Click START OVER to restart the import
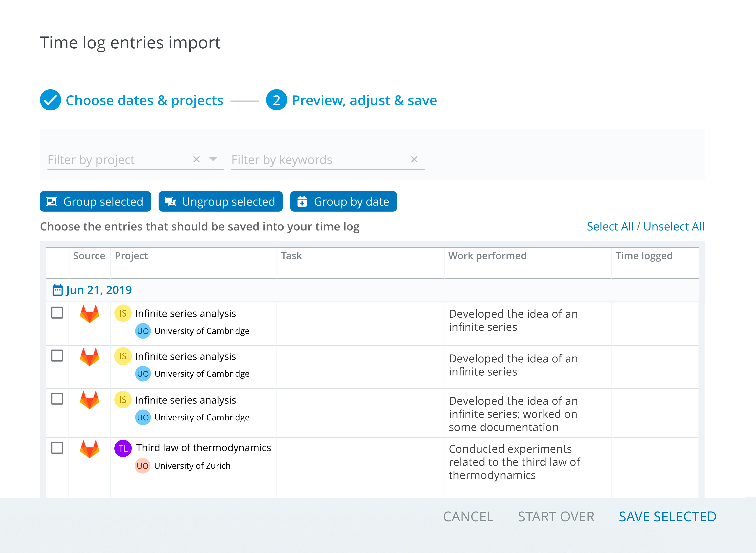Viewport: 756px width, 553px height. pyautogui.click(x=556, y=517)
